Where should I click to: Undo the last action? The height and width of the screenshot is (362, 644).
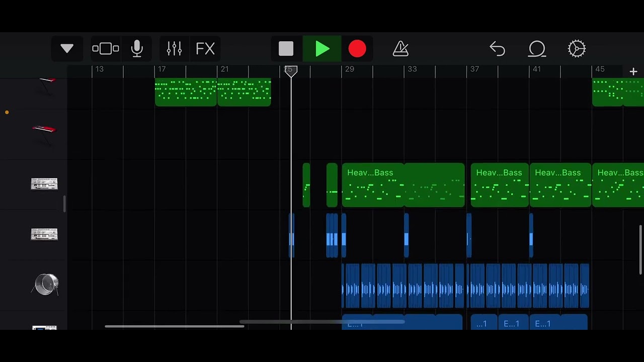(x=497, y=49)
